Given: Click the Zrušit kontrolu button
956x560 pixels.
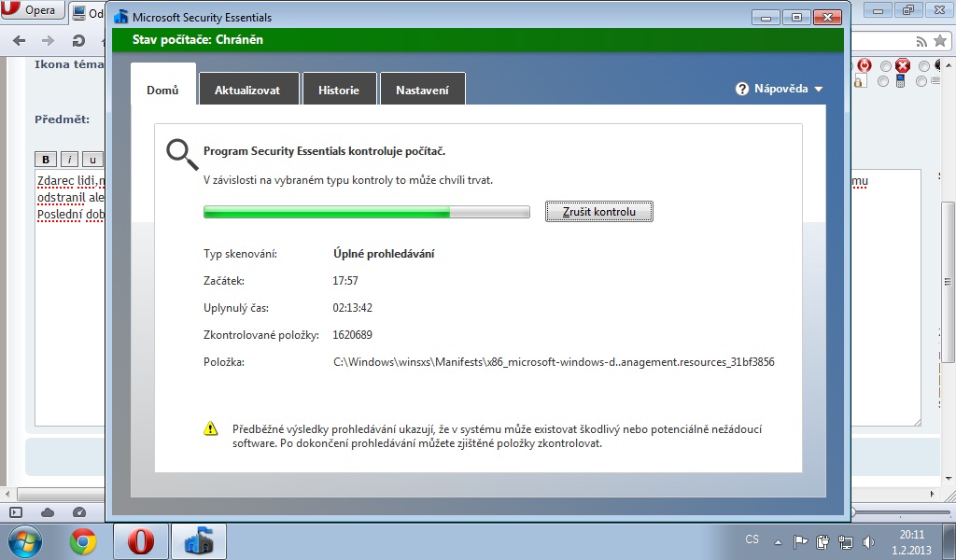Looking at the screenshot, I should click(x=598, y=212).
